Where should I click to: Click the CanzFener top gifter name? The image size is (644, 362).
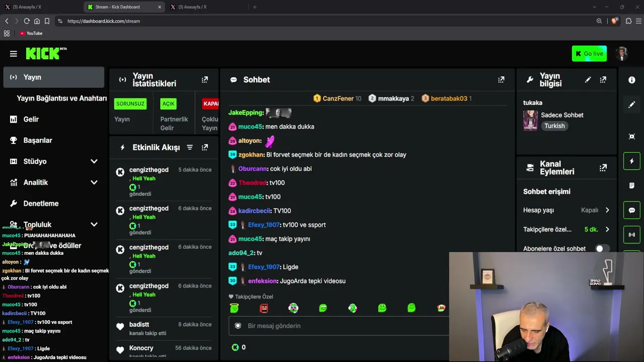[338, 99]
